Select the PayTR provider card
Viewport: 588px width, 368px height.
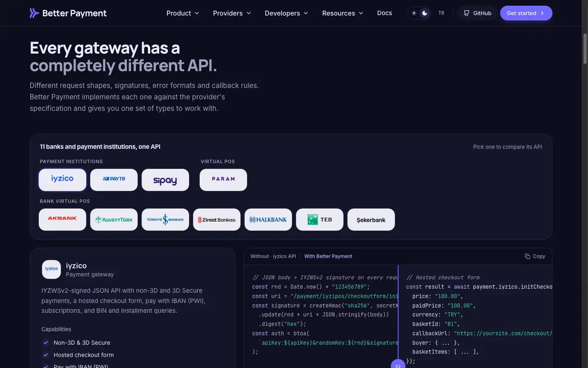(114, 180)
